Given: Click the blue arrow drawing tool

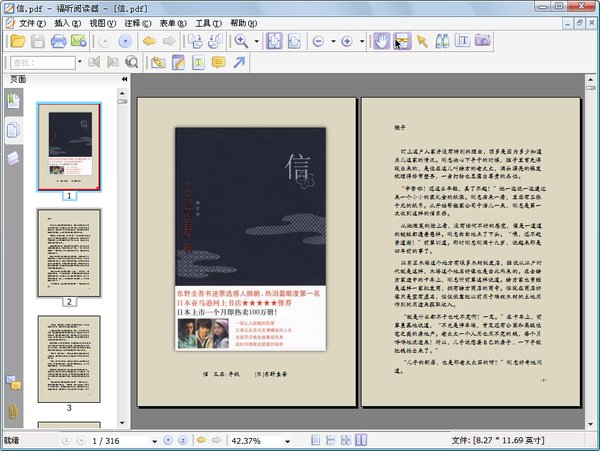Looking at the screenshot, I should click(x=240, y=63).
